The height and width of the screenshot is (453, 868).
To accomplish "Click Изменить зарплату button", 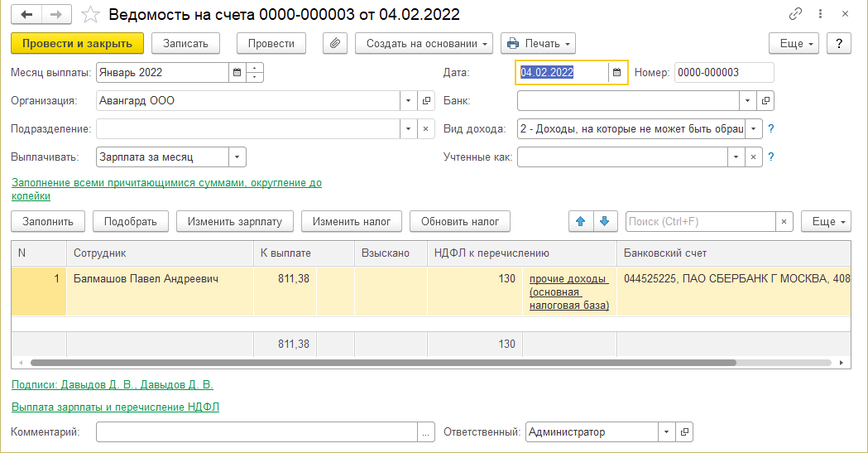I will [235, 221].
